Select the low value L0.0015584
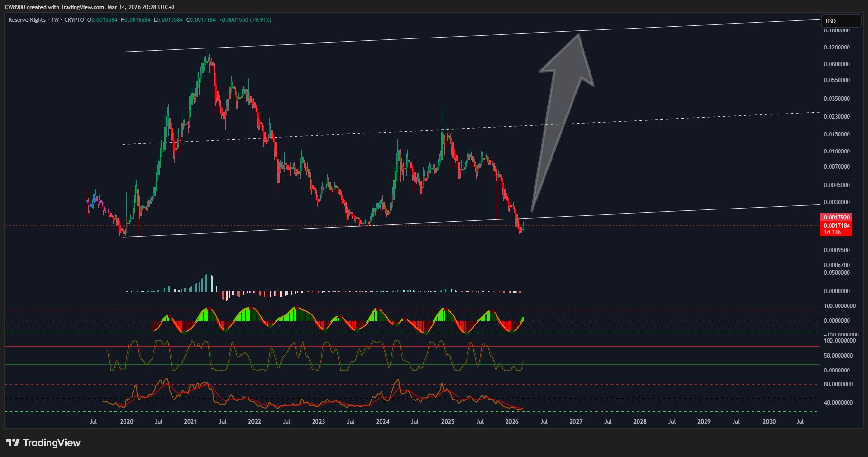Viewport: 868px width, 457px height. coord(168,20)
